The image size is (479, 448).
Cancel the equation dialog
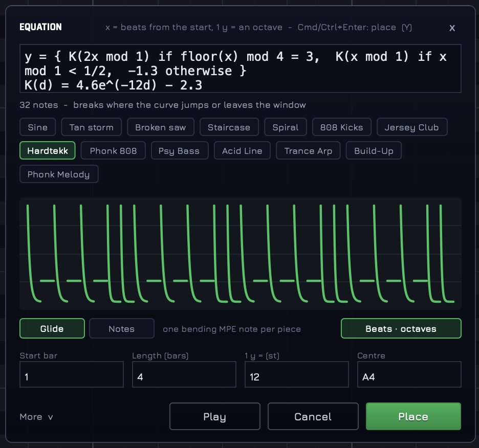click(313, 416)
